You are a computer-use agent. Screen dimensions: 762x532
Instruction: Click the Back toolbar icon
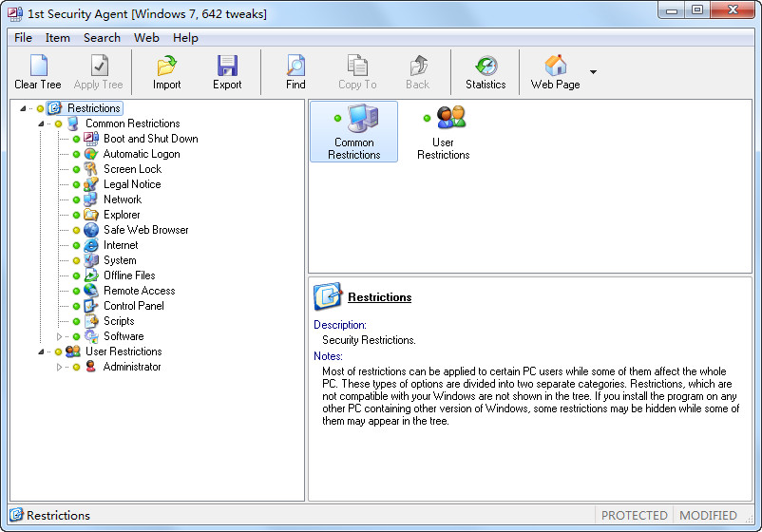[x=417, y=66]
